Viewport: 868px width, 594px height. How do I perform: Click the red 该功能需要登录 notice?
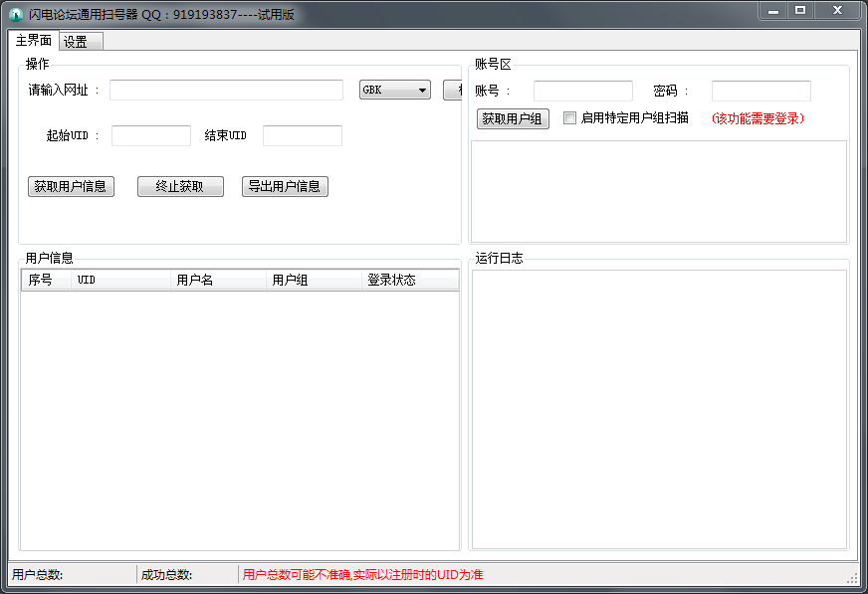[x=758, y=118]
